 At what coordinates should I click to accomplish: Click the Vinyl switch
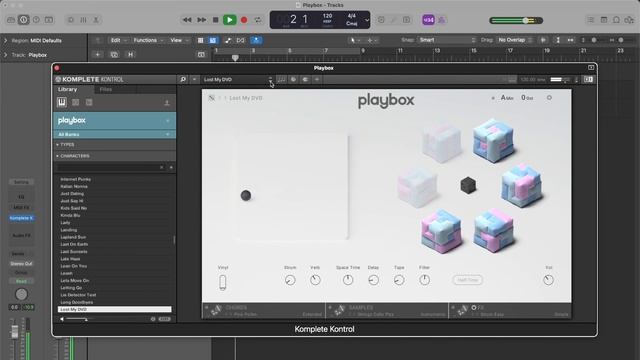coord(223,282)
